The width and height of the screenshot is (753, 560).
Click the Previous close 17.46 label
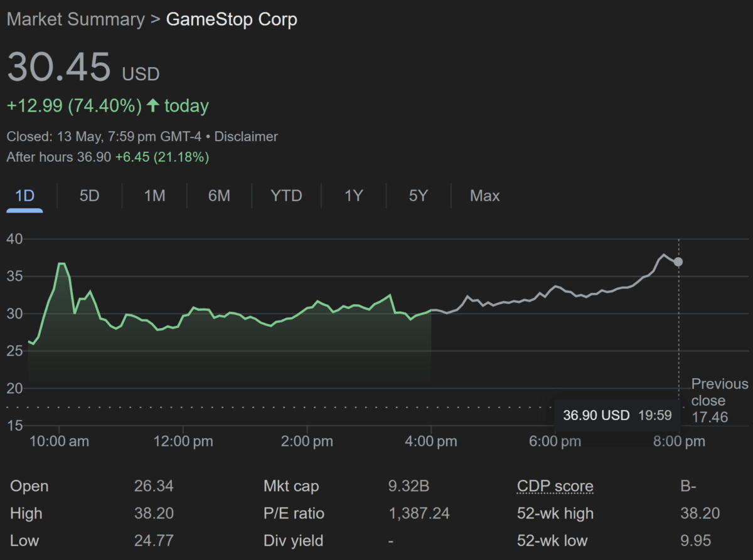click(719, 401)
